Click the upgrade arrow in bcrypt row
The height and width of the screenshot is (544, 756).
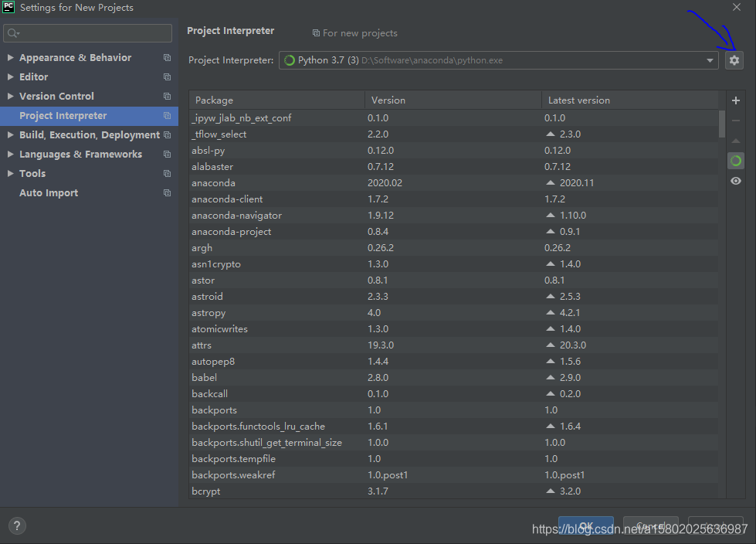pyautogui.click(x=550, y=491)
